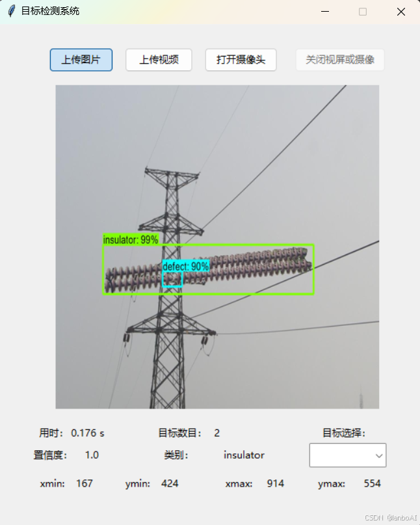The width and height of the screenshot is (420, 525).
Task: Expand the target selection dropdown arrow
Action: point(379,455)
